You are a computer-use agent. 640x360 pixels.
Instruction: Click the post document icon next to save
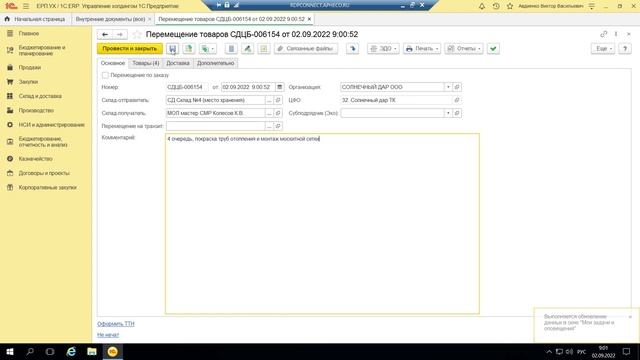click(x=189, y=49)
